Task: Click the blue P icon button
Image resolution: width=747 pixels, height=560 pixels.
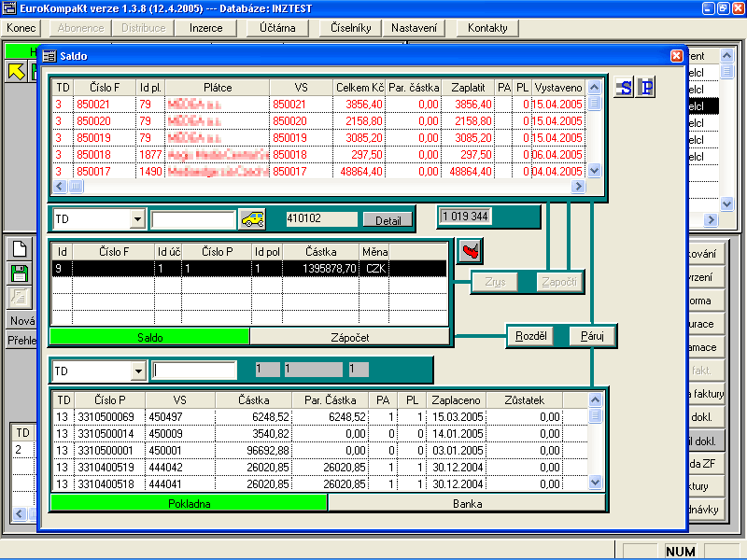Action: [646, 88]
